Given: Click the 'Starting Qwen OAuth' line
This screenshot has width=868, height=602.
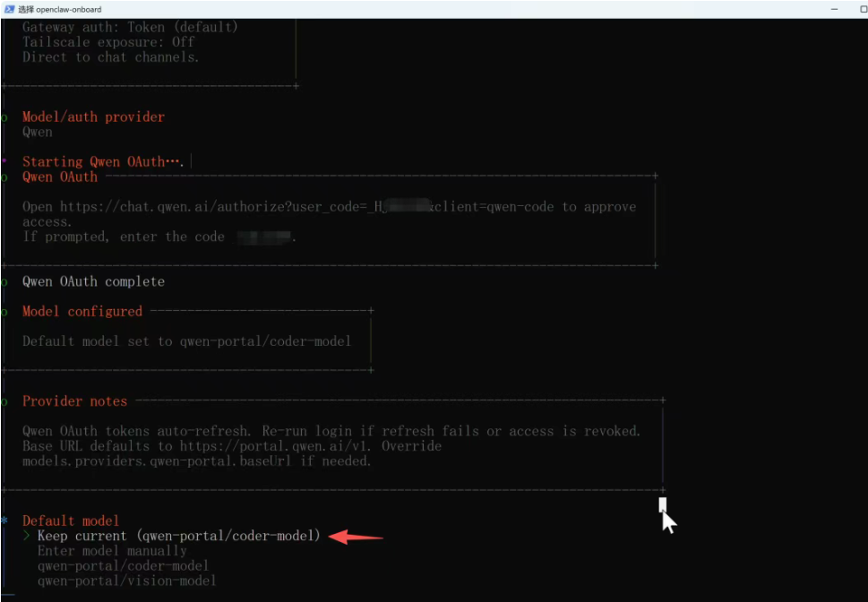Looking at the screenshot, I should pos(103,162).
